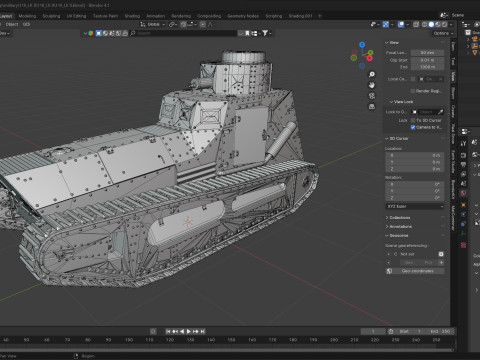This screenshot has width=480, height=360.
Task: Click the blue select box mode icon
Action: coord(99,33)
